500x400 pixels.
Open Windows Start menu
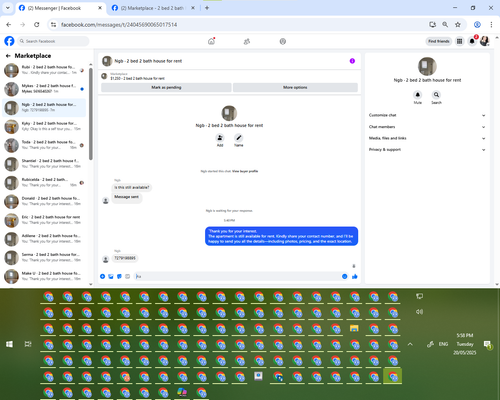click(9, 344)
